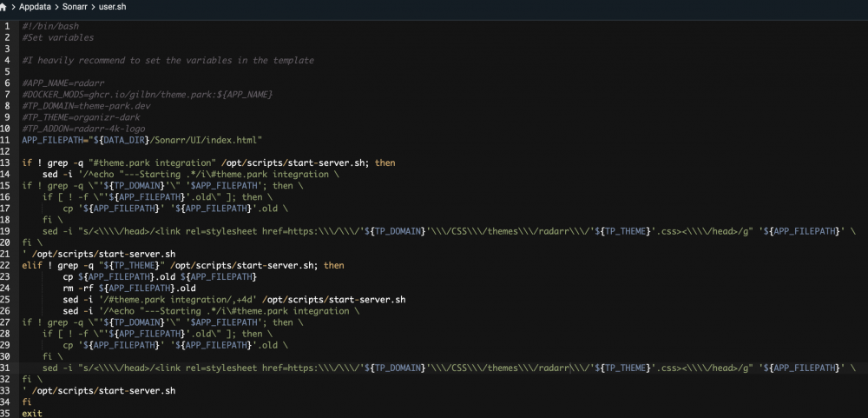Go to home via breadcrumb house icon
The height and width of the screenshot is (418, 868).
point(3,7)
